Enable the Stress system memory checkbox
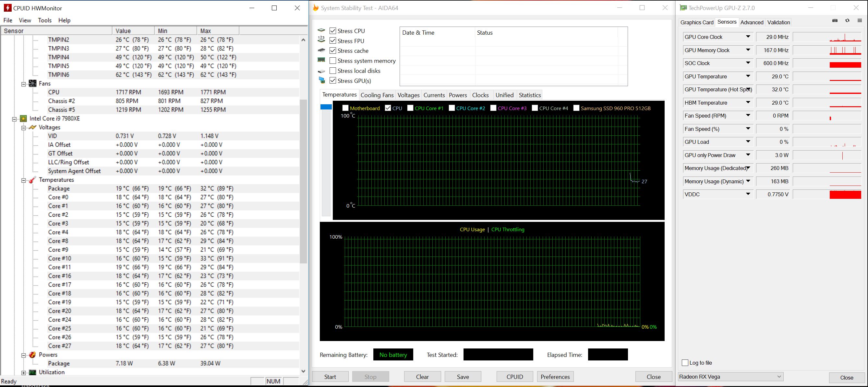Viewport: 868px width, 387px height. [x=332, y=61]
